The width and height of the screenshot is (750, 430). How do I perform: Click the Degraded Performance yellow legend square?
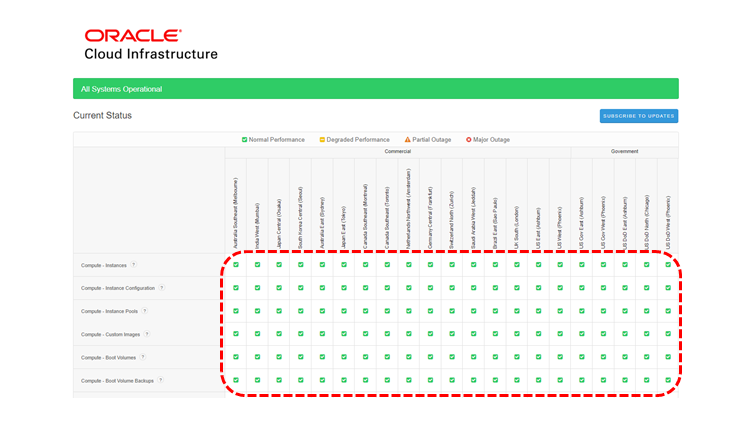[x=323, y=140]
